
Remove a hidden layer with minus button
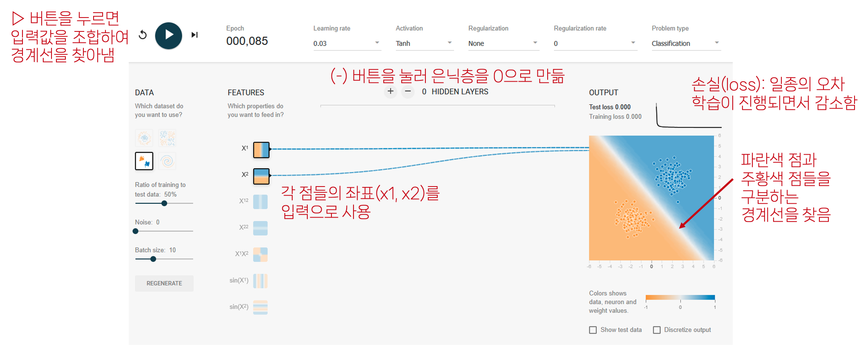coord(407,91)
